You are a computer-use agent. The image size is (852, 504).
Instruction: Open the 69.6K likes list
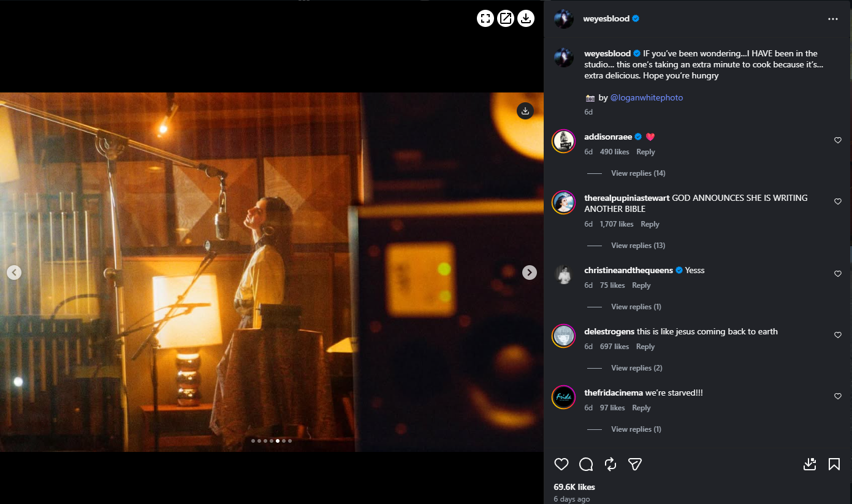click(x=574, y=487)
